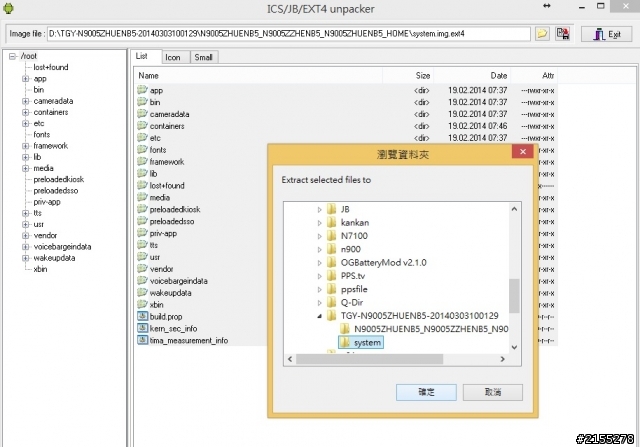This screenshot has height=447, width=640.
Task: Expand the JB folder in dialog tree
Action: pos(320,209)
